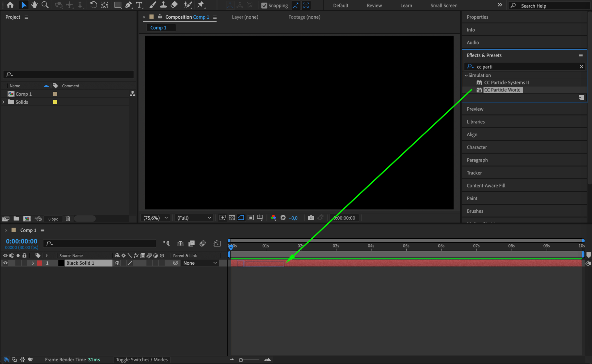Clear the Effects & Presets search field
592x364 pixels.
tap(581, 67)
